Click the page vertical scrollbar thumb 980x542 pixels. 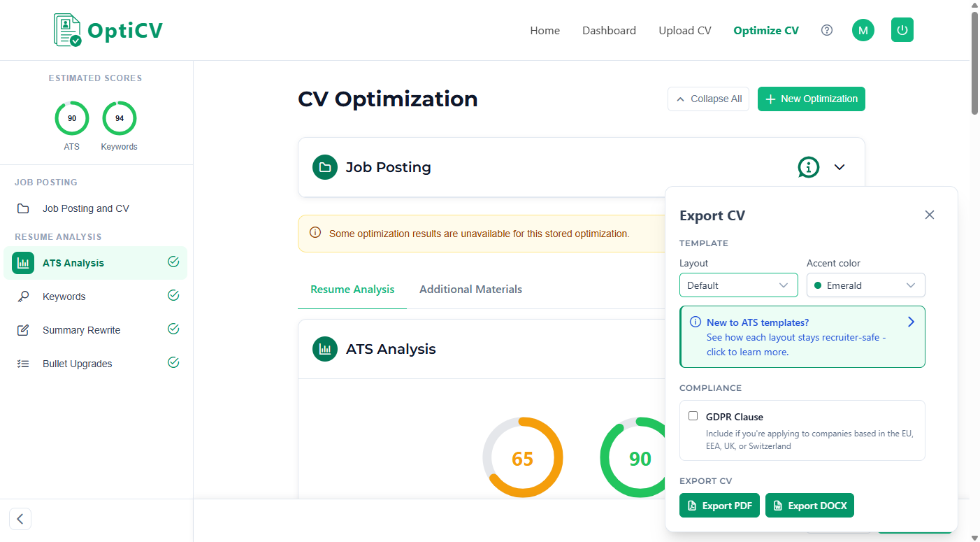pyautogui.click(x=974, y=62)
